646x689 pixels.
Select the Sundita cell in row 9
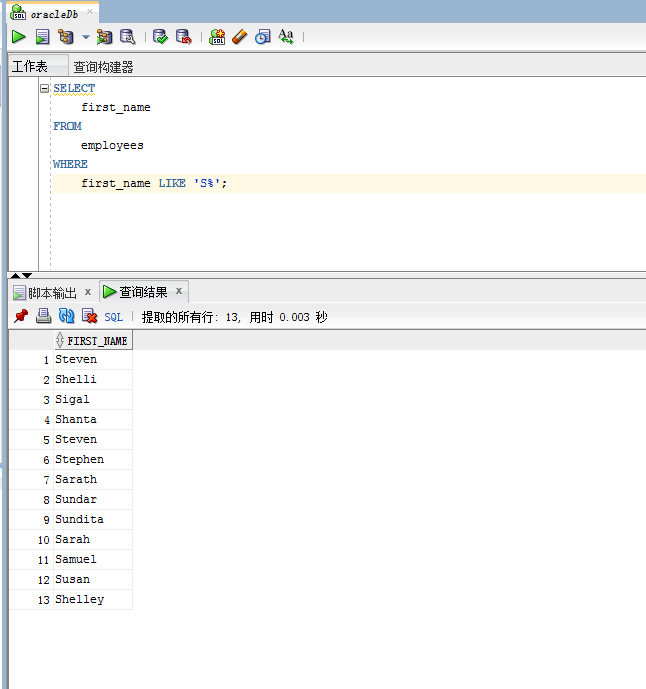[93, 519]
